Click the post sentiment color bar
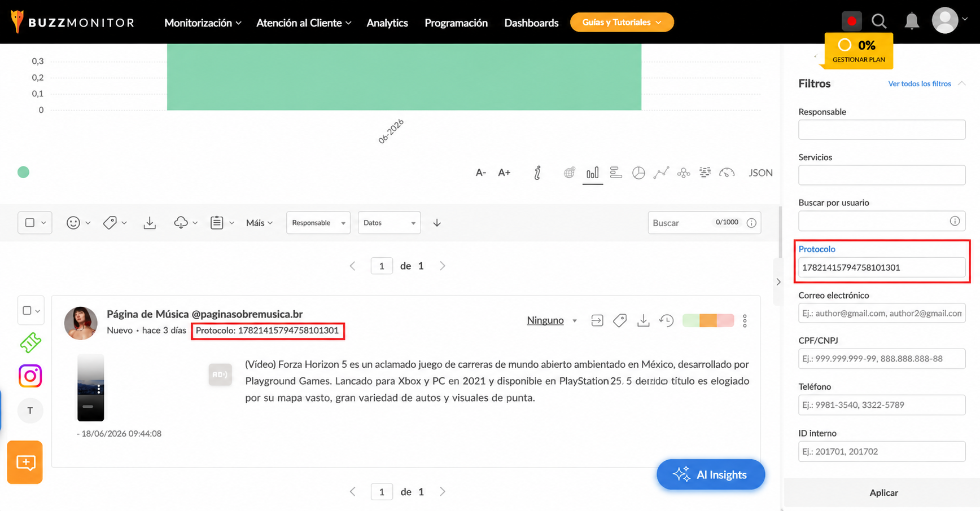The width and height of the screenshot is (980, 511). [x=708, y=320]
